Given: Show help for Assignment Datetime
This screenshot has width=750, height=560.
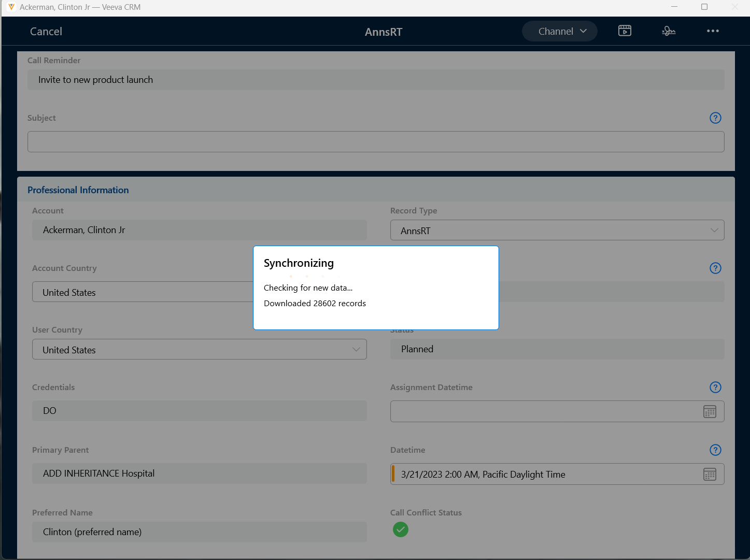Looking at the screenshot, I should coord(715,387).
